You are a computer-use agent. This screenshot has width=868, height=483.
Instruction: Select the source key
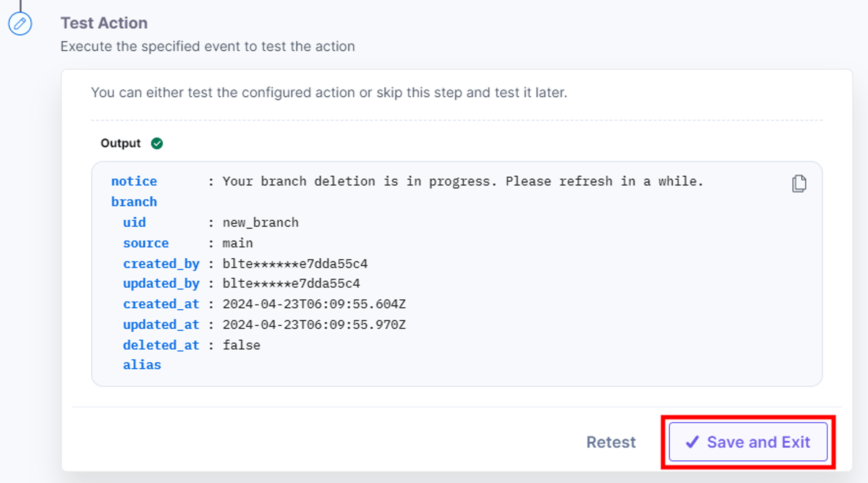tap(146, 243)
